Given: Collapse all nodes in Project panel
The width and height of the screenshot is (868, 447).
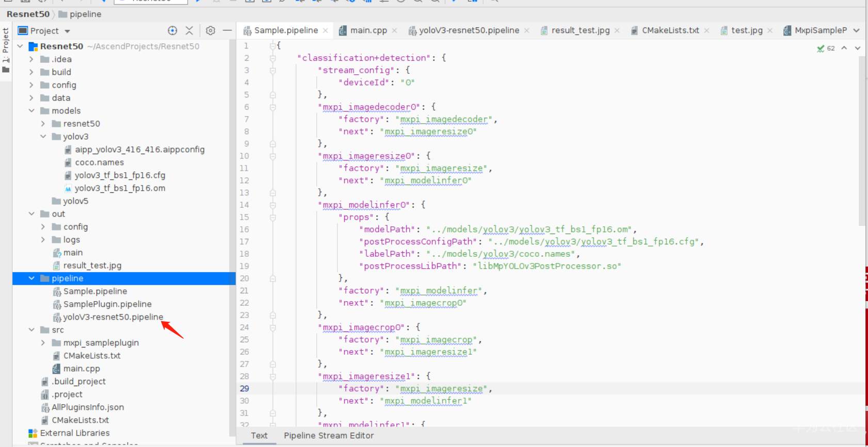Looking at the screenshot, I should coord(189,31).
